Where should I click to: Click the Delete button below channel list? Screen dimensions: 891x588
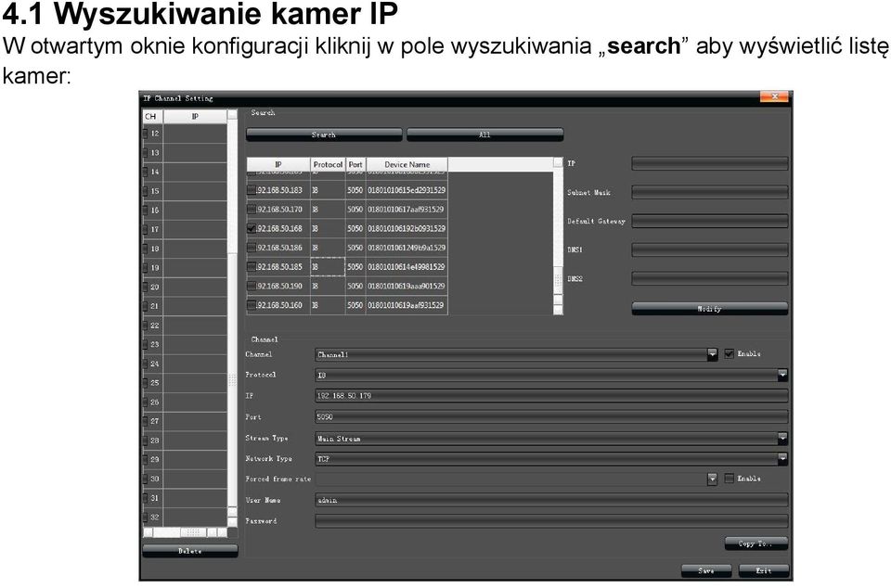coord(189,551)
